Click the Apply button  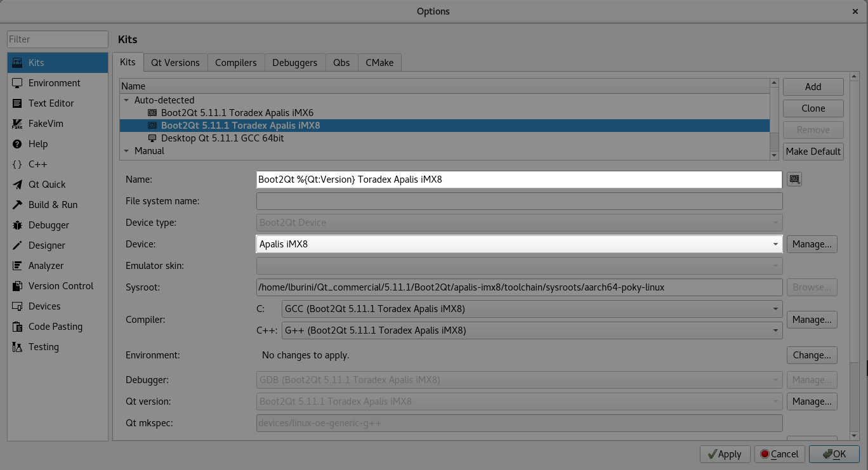(x=725, y=454)
